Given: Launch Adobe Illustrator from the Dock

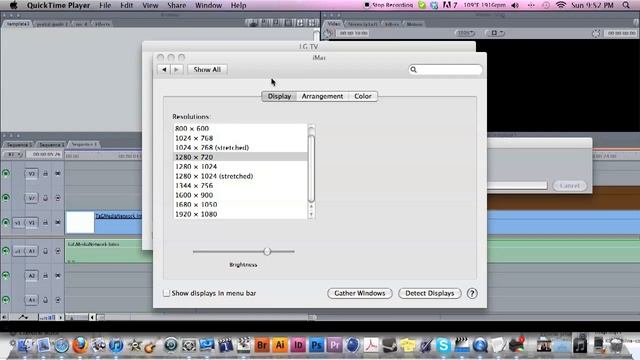Looking at the screenshot, I should 280,345.
